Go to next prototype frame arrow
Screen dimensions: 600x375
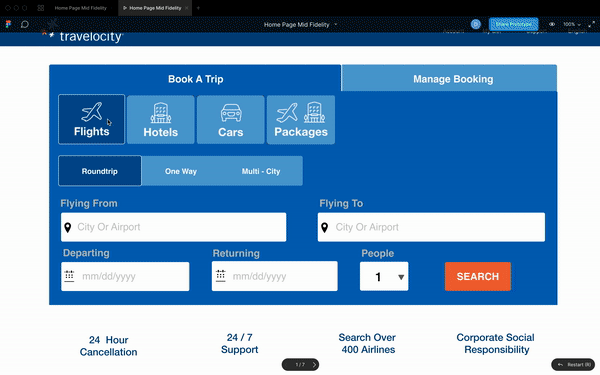314,365
